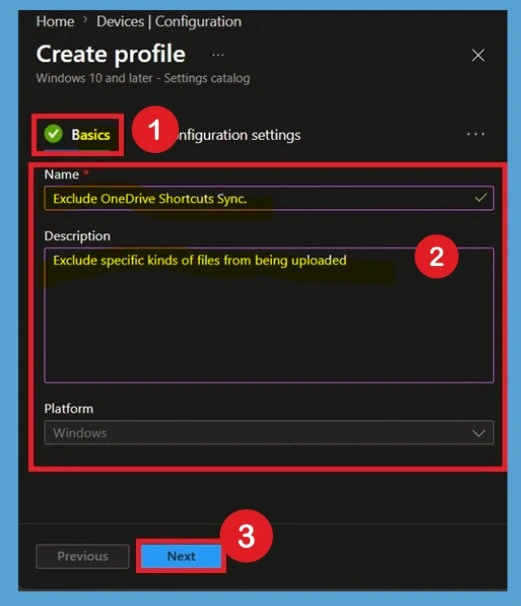
Task: Click the blue Next button
Action: 181,556
